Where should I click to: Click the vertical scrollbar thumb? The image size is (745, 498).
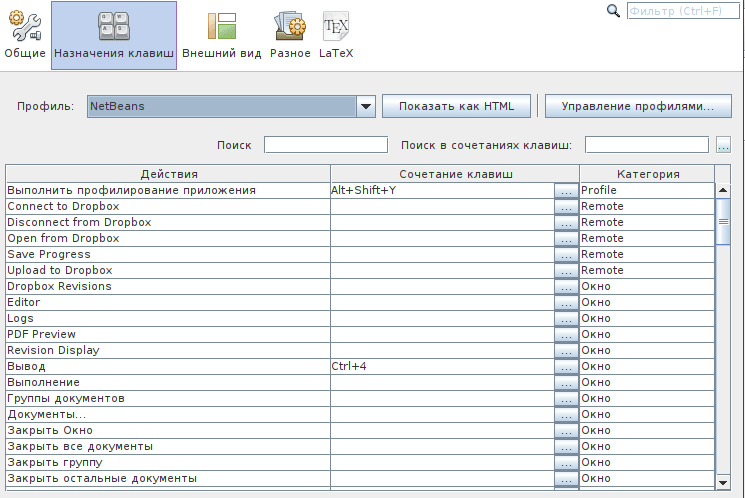pyautogui.click(x=723, y=221)
